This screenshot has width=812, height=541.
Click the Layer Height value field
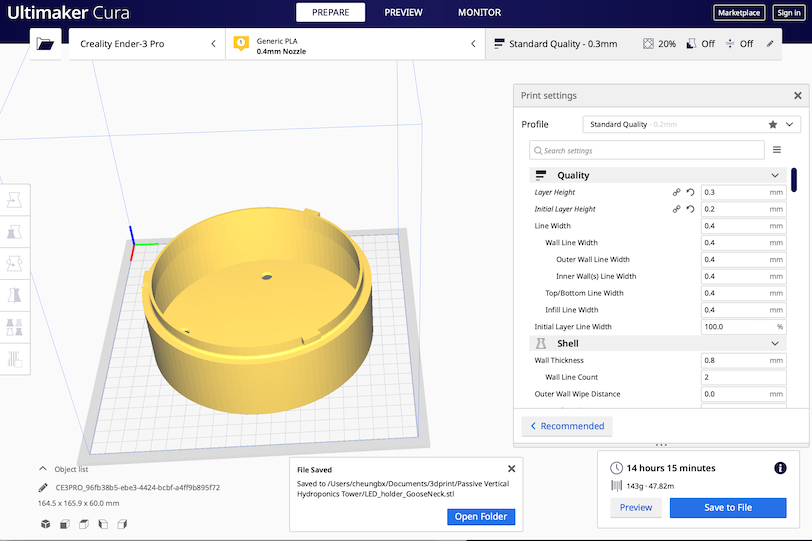coord(744,192)
